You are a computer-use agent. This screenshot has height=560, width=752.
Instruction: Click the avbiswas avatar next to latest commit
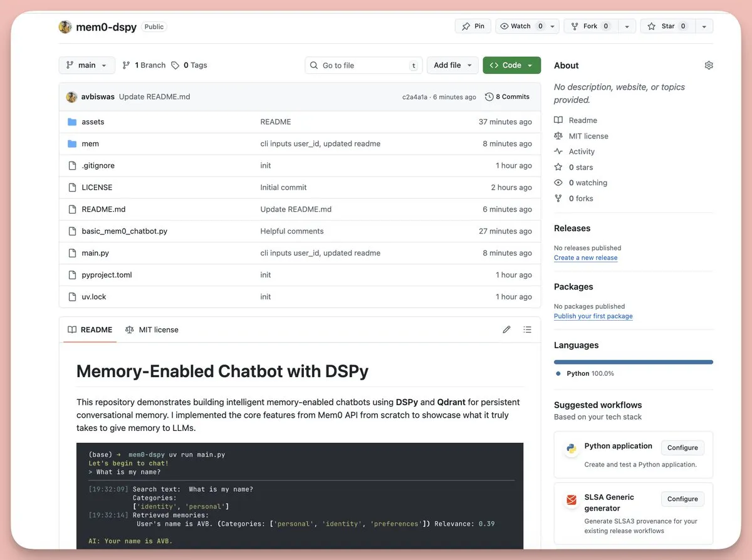(71, 97)
